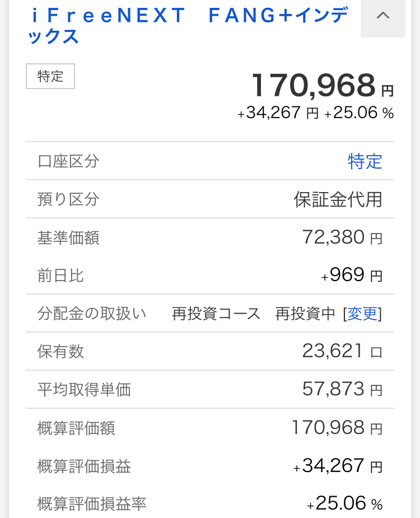
Task: Select the +25.06 % value in 概算評価損益率 row
Action: [x=344, y=503]
